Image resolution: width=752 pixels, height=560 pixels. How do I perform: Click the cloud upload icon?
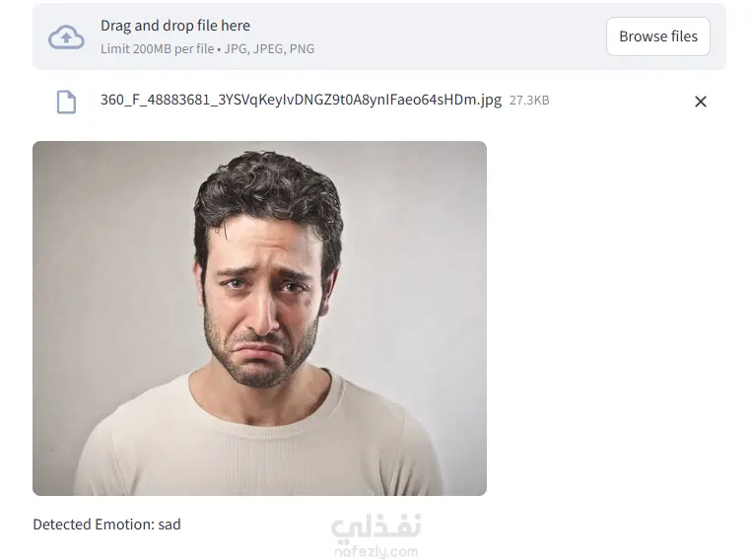coord(66,36)
